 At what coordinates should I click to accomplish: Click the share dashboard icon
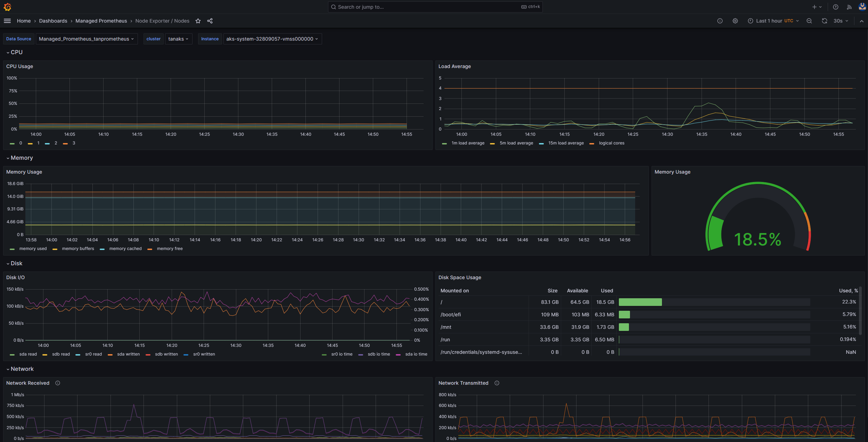(x=210, y=21)
